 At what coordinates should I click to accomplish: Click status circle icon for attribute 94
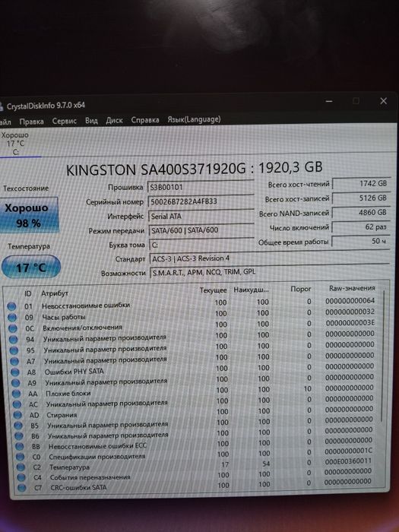click(14, 339)
